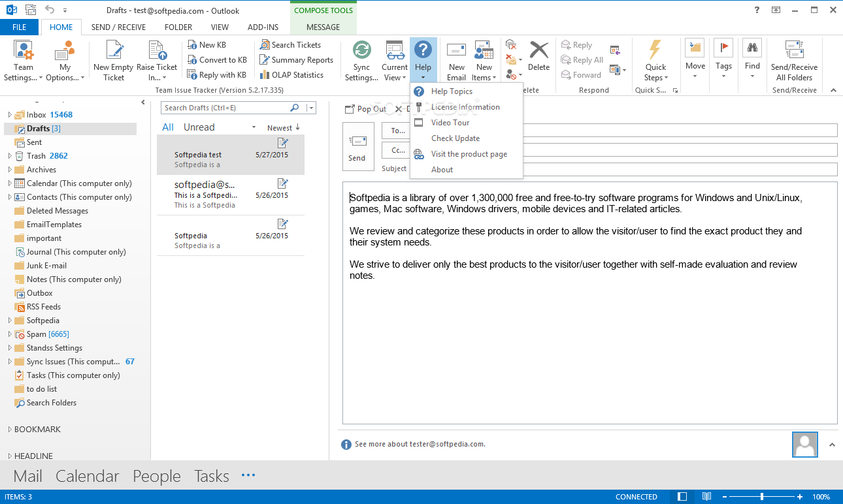The height and width of the screenshot is (504, 843).
Task: Expand the Inbox folder
Action: click(x=10, y=115)
